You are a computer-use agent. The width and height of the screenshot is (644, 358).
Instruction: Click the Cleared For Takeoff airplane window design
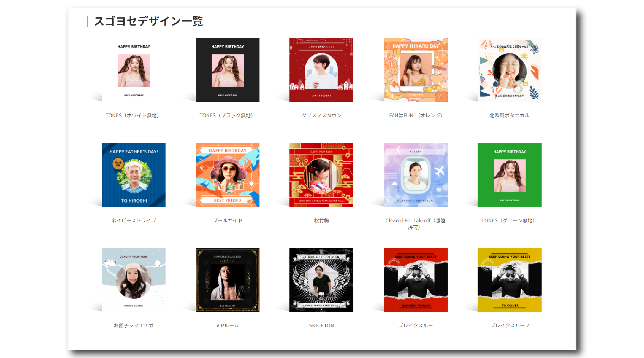(415, 175)
